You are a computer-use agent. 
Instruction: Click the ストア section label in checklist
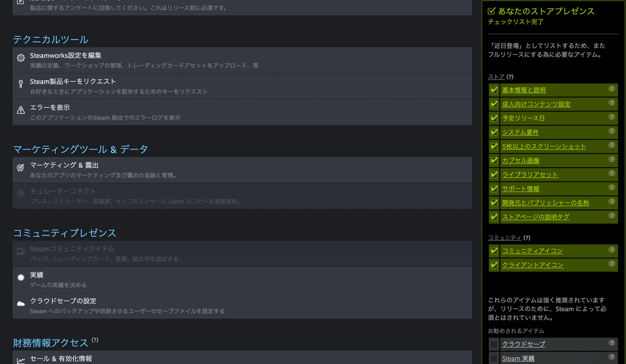(x=496, y=77)
